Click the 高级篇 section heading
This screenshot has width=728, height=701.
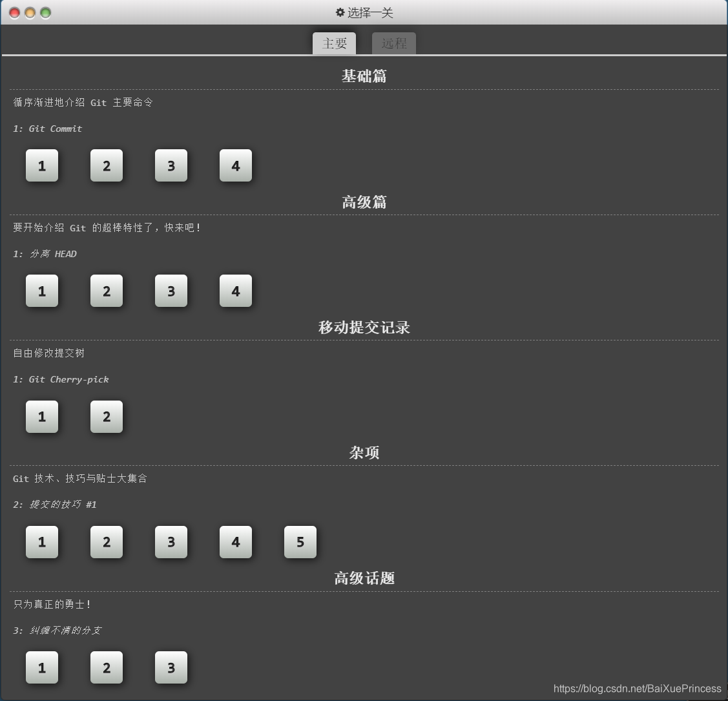364,202
